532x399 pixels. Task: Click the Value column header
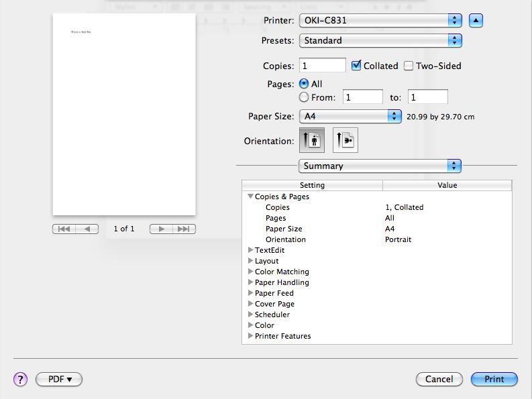point(447,185)
